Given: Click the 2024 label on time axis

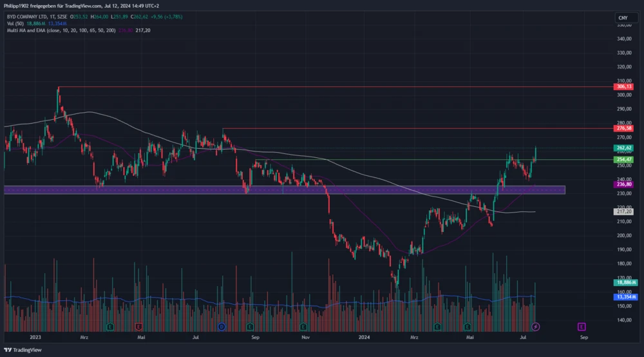Looking at the screenshot, I should (x=364, y=336).
